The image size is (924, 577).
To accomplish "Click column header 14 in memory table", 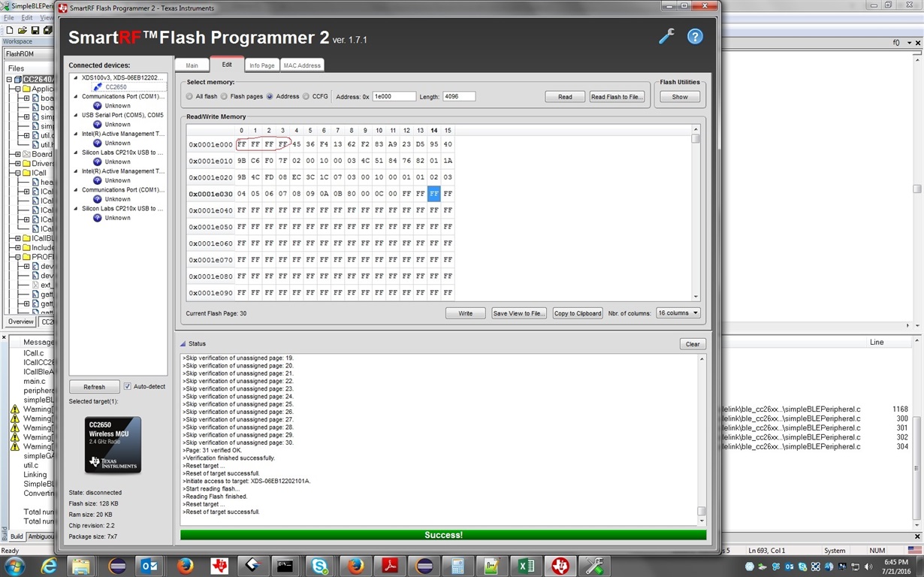I will pos(433,131).
